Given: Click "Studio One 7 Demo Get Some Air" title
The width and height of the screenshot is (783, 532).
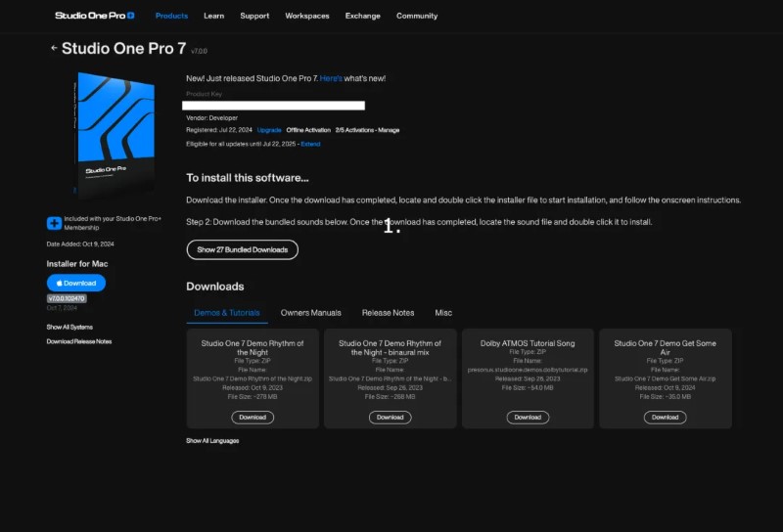Looking at the screenshot, I should coord(665,348).
